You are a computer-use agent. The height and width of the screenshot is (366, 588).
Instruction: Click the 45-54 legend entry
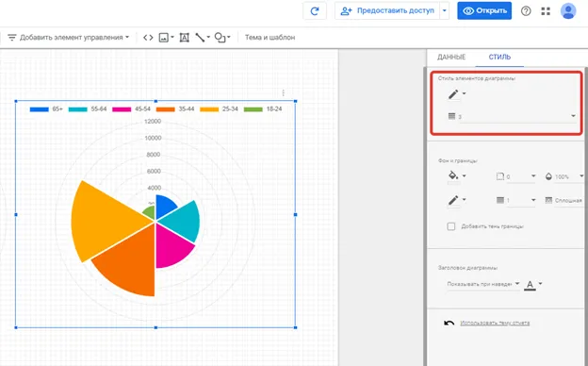coord(132,109)
